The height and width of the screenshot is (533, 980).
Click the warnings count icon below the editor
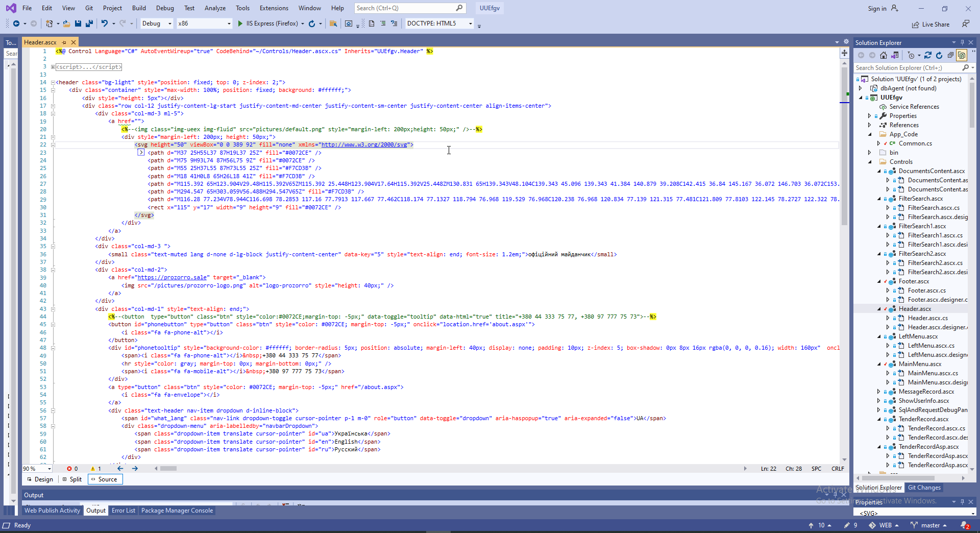[93, 469]
